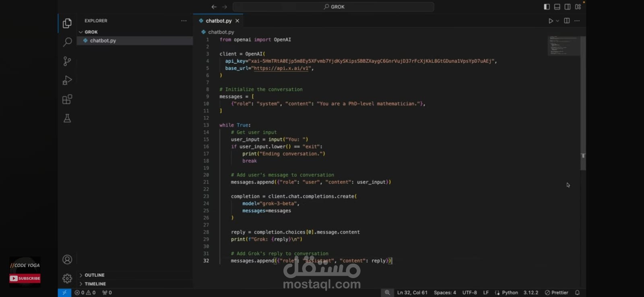
Task: Click the "# Initialize the conversation" comment
Action: [261, 90]
